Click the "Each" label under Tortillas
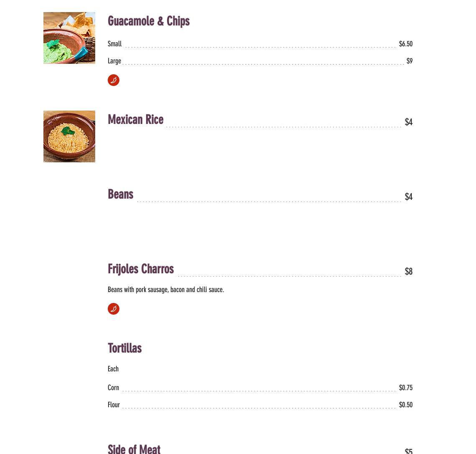Screen dimensions: 476x454 (113, 369)
